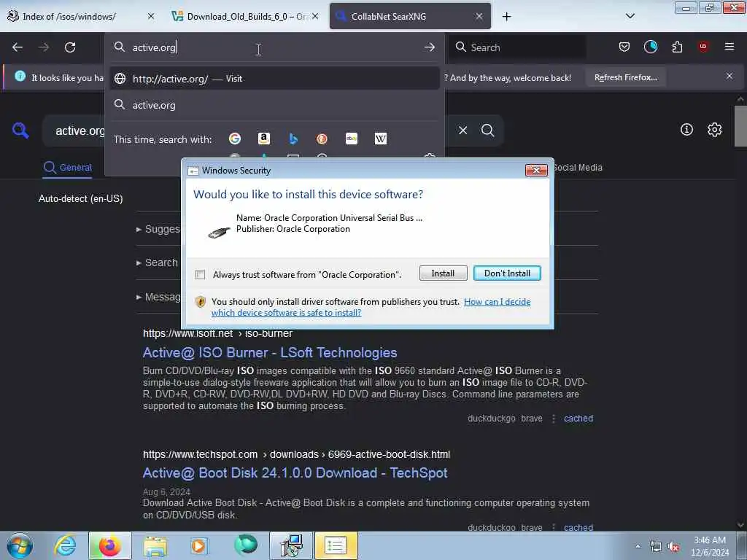Open the How can I decide link

tap(497, 302)
